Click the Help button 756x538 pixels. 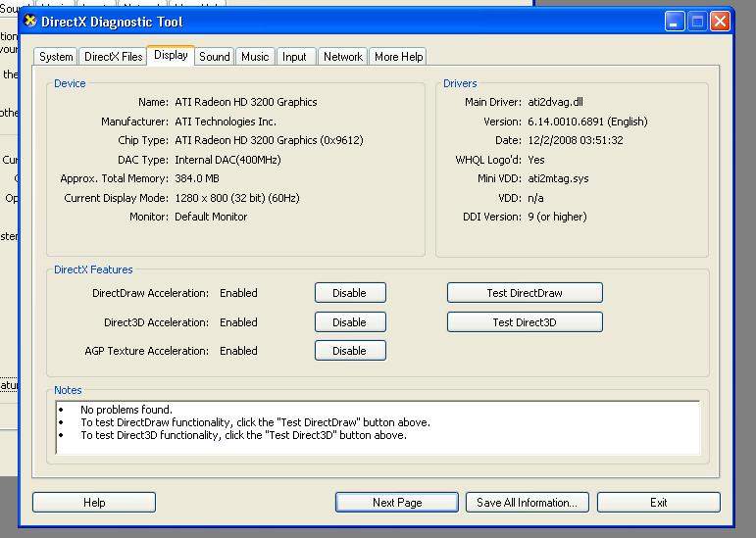click(x=94, y=503)
